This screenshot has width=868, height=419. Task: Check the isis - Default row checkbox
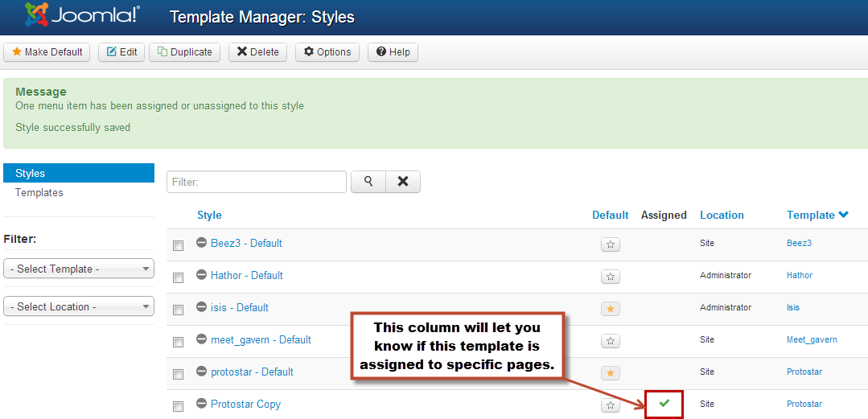point(179,310)
